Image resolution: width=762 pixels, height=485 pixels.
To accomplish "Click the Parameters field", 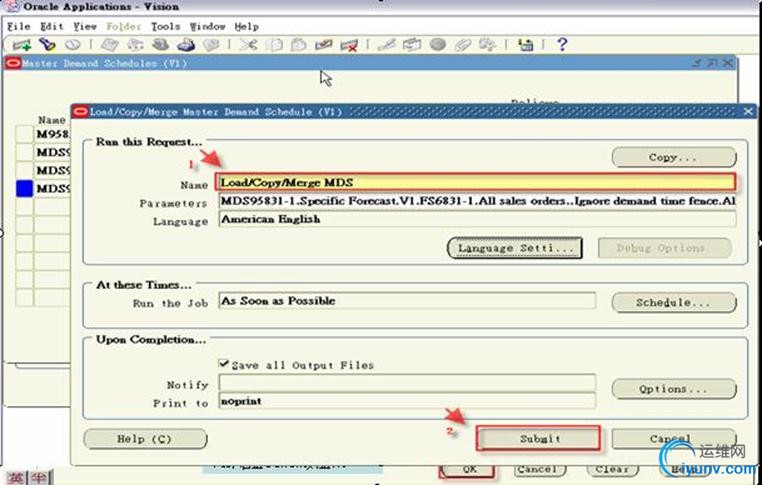I will [477, 201].
